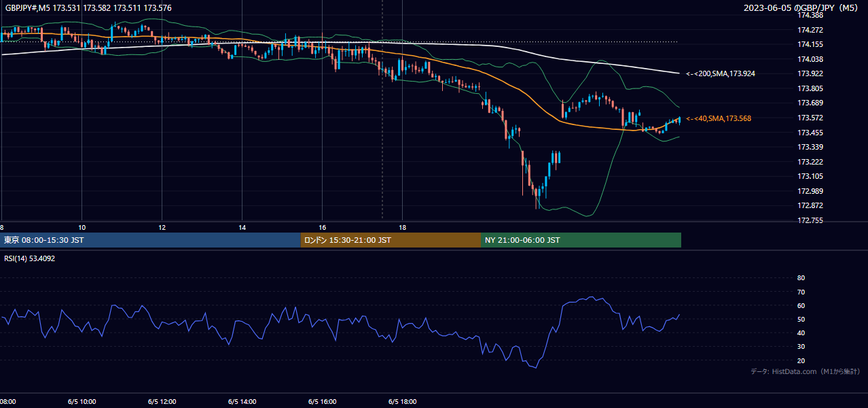Image resolution: width=868 pixels, height=408 pixels.
Task: Click price axis value 173.572
Action: pos(810,118)
